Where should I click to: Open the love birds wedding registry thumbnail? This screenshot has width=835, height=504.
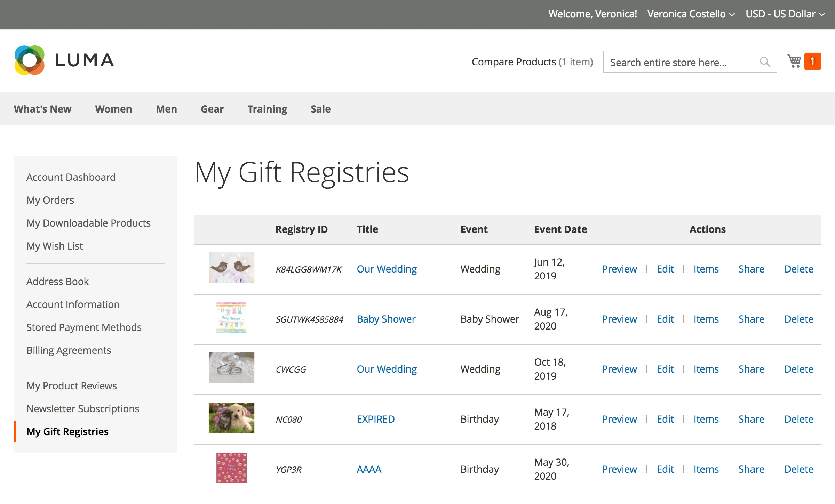pos(231,268)
